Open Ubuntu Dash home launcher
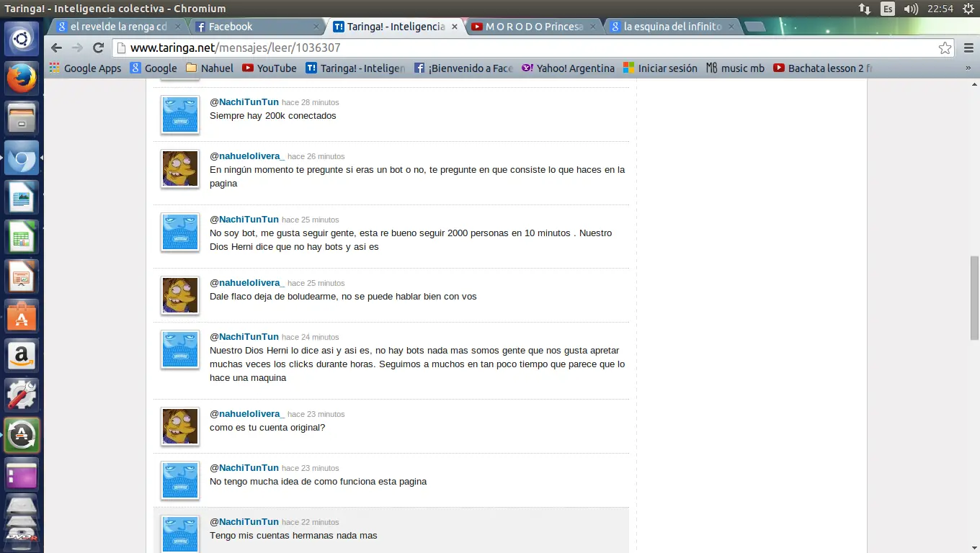Image resolution: width=980 pixels, height=553 pixels. [x=22, y=38]
